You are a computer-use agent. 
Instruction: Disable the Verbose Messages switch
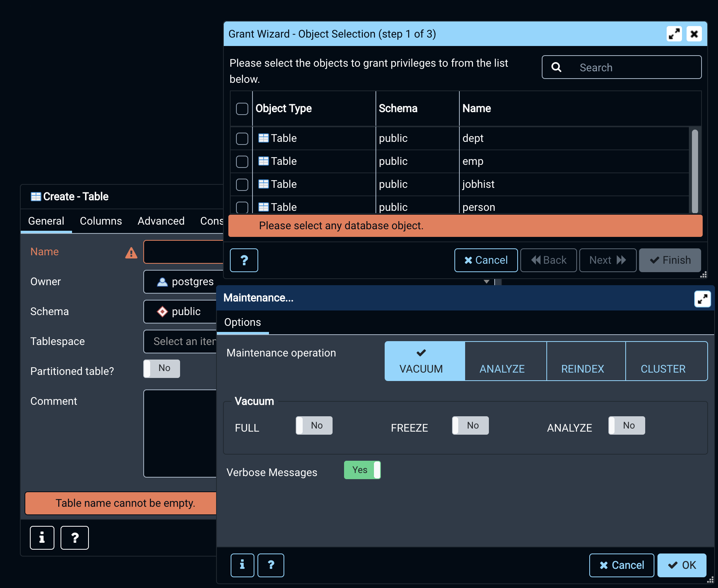(362, 470)
